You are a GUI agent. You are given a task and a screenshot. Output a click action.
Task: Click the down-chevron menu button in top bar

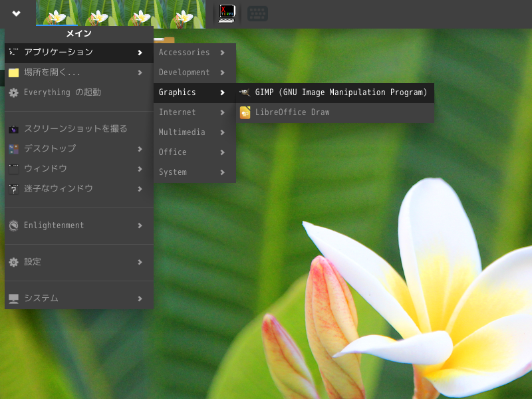[16, 13]
